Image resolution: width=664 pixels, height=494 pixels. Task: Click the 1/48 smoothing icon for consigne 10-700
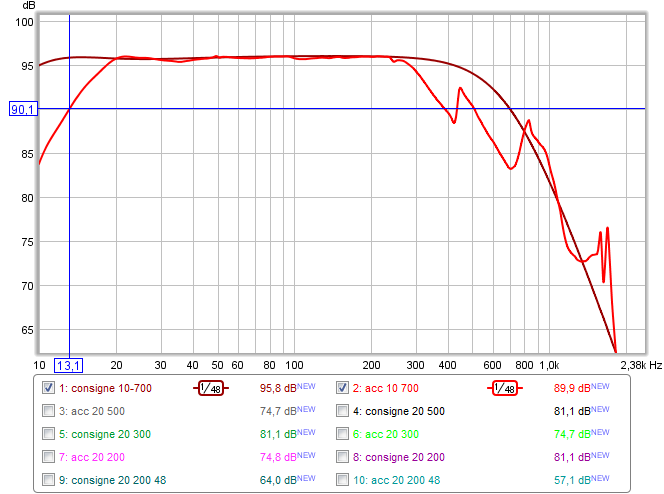211,388
